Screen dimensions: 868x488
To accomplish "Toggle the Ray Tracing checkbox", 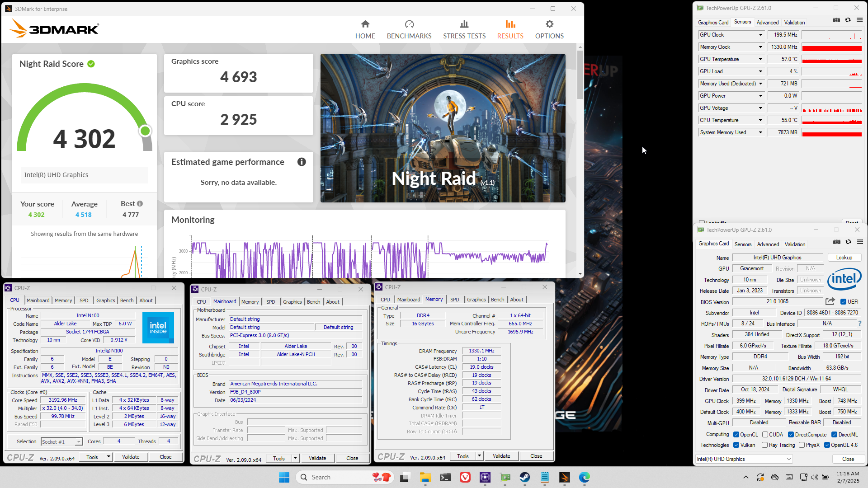I will [x=764, y=445].
